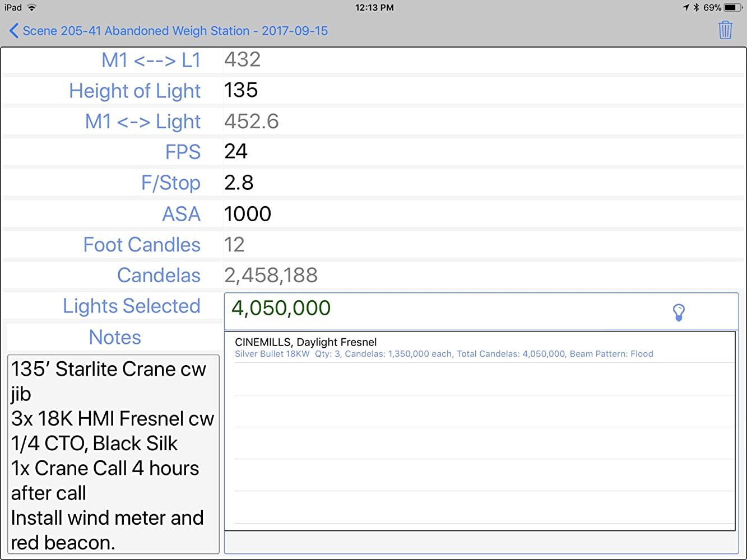Edit the FPS value 24

pos(236,151)
